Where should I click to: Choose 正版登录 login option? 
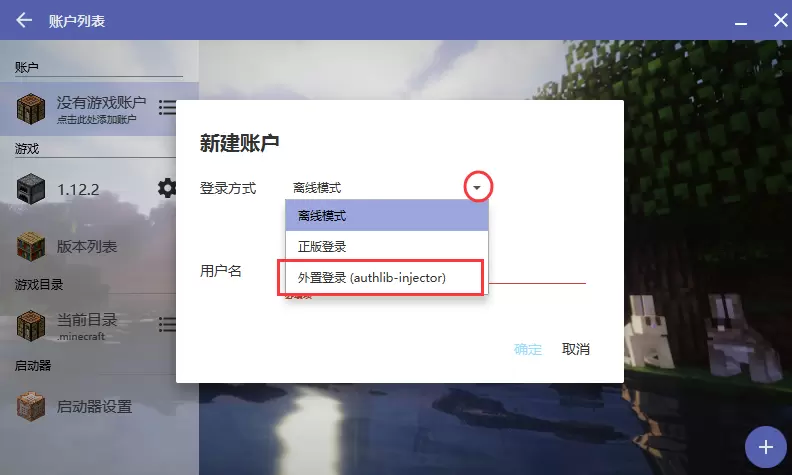[x=387, y=247]
